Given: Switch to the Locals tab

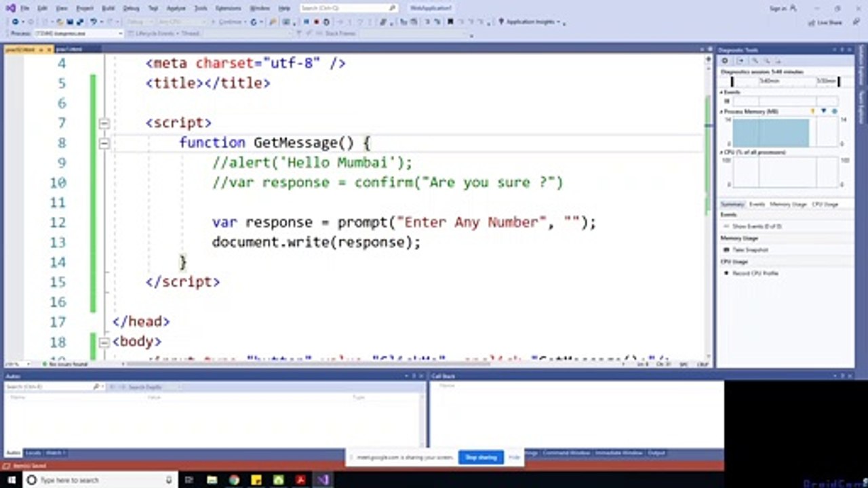Looking at the screenshot, I should point(33,452).
